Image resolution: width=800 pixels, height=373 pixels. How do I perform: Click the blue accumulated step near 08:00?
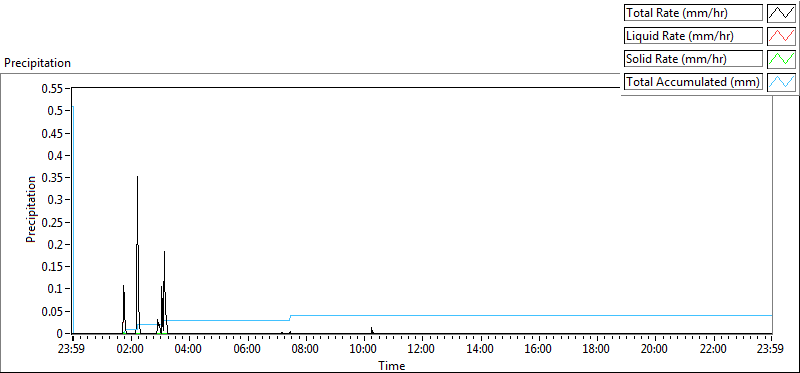pyautogui.click(x=290, y=318)
